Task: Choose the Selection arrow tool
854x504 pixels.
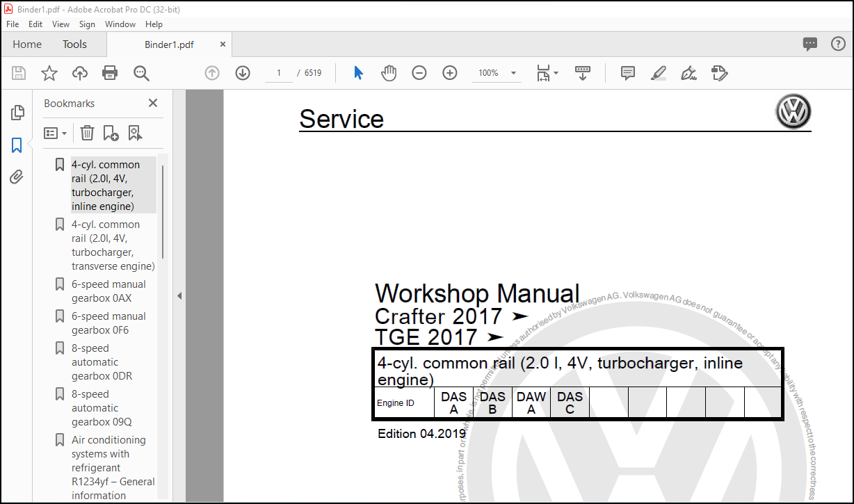Action: coord(358,73)
